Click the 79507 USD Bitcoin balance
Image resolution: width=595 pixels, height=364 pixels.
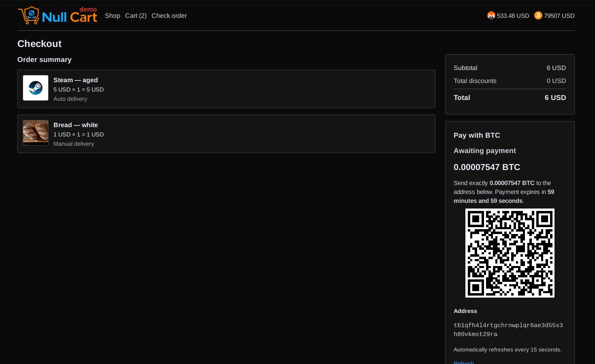pyautogui.click(x=559, y=16)
